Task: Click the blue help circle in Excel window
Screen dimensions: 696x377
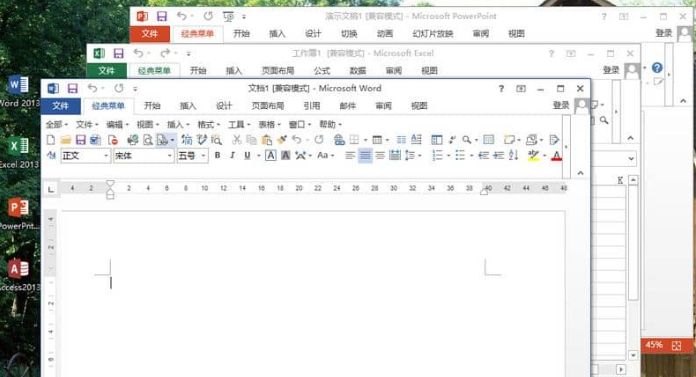Action: [x=657, y=68]
